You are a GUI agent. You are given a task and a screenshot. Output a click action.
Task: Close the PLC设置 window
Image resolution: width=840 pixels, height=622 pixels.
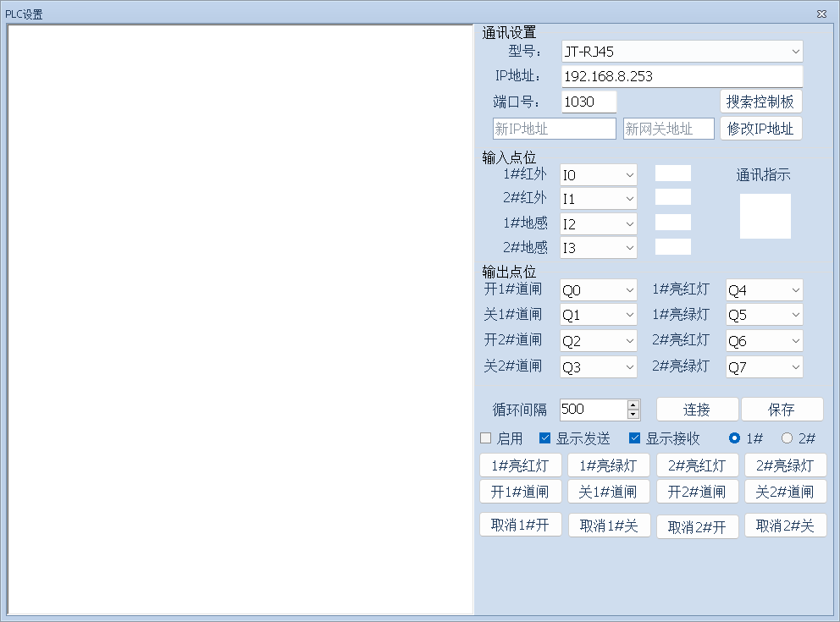pos(821,14)
